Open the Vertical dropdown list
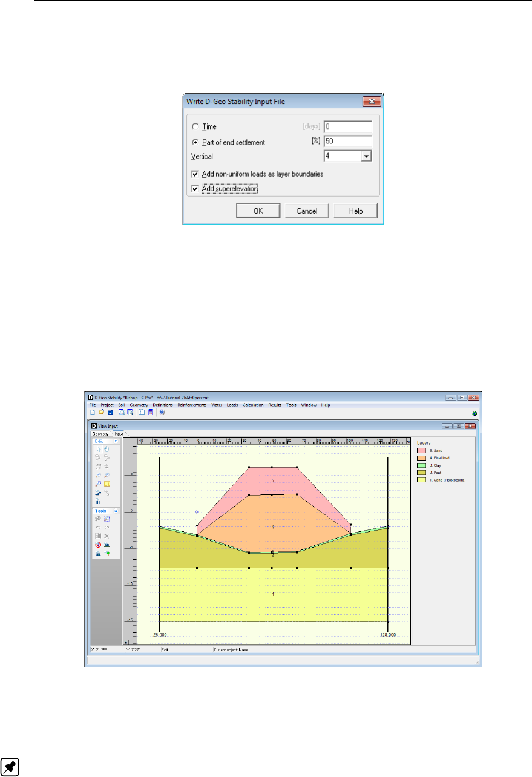This screenshot has height=777, width=532. click(x=366, y=156)
